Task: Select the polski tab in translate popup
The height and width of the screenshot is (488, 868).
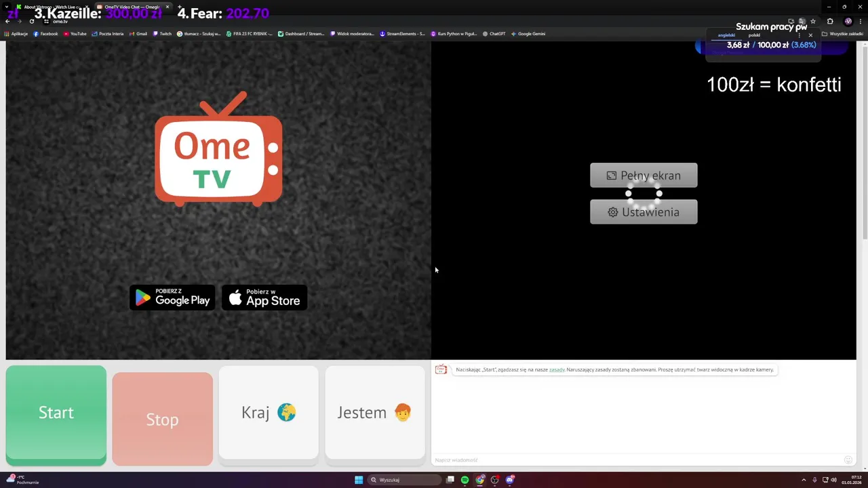Action: pos(754,35)
